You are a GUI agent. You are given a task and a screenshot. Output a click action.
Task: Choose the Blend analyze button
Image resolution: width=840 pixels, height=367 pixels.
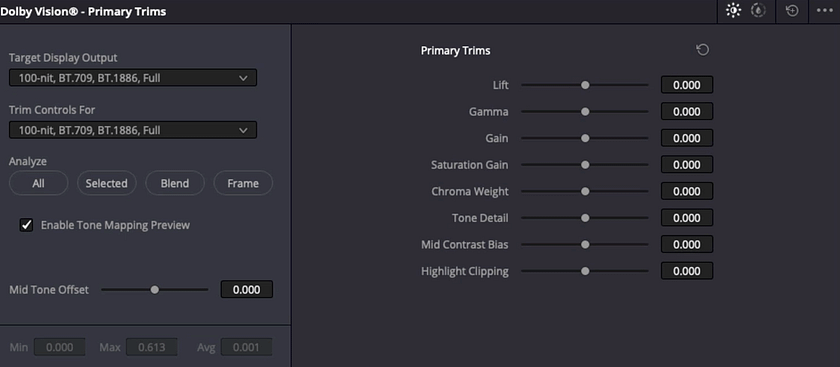pyautogui.click(x=175, y=183)
